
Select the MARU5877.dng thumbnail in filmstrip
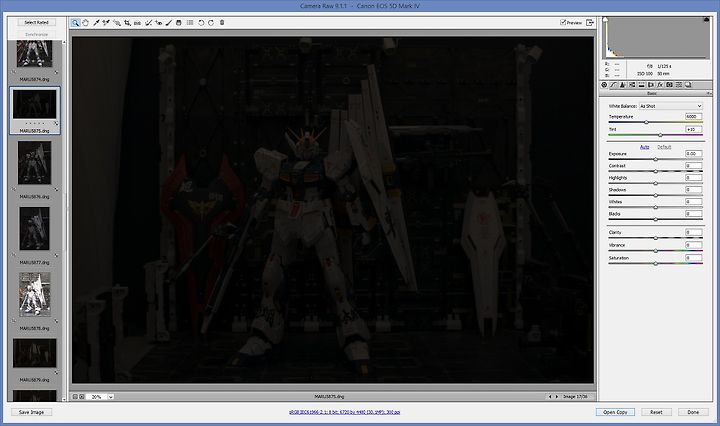[x=34, y=228]
